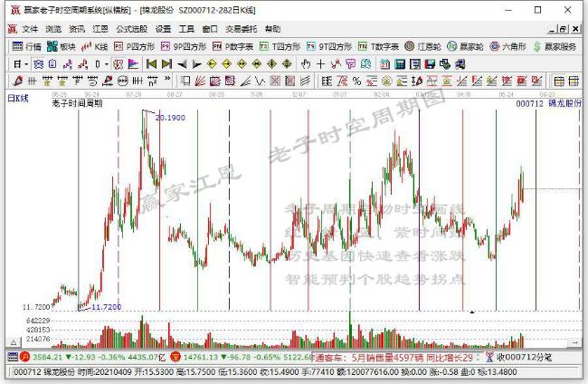588x384 pixels.
Task: Open the 9P四方形 tool
Action: (184, 46)
